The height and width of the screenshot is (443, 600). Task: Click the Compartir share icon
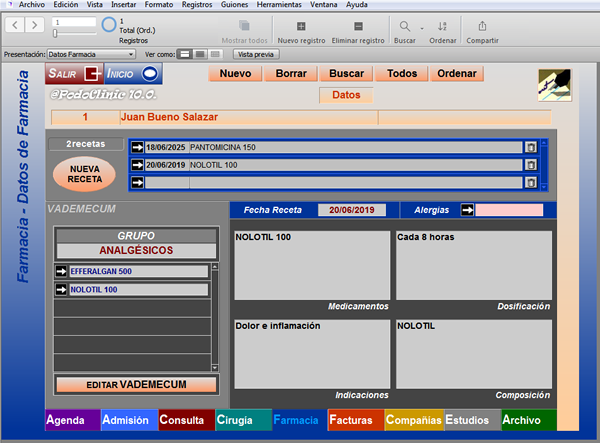tap(482, 26)
